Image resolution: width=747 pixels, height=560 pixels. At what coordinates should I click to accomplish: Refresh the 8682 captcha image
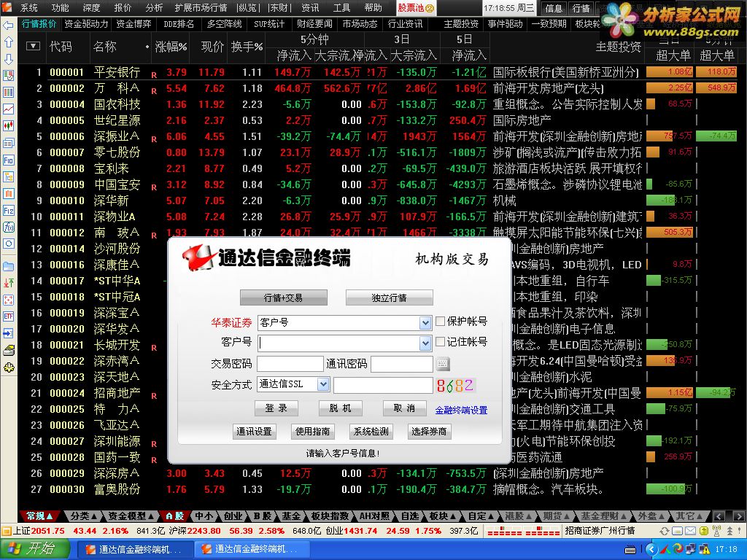(x=455, y=385)
